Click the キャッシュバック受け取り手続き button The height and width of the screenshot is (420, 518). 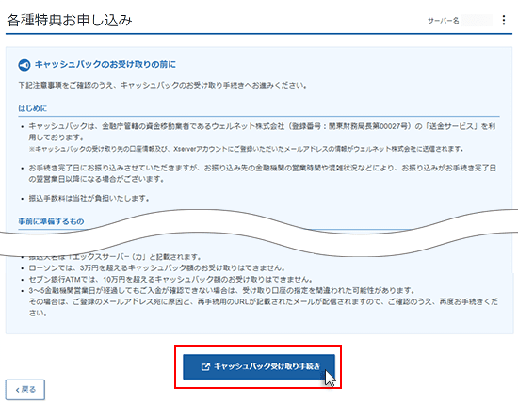[259, 367]
